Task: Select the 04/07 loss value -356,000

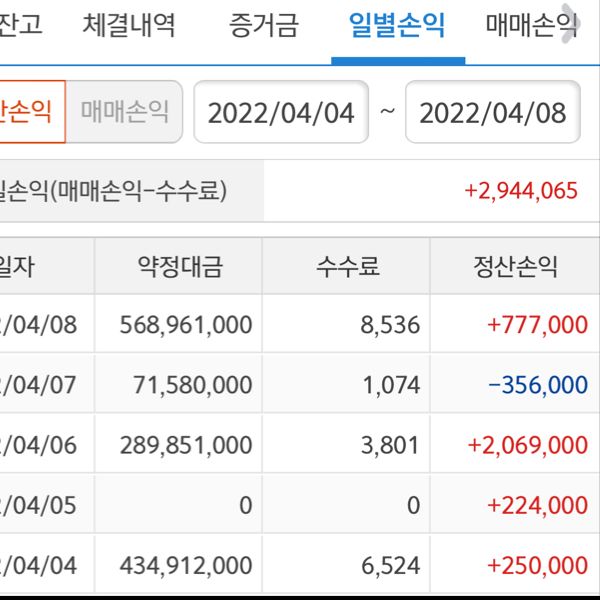Action: [x=538, y=385]
